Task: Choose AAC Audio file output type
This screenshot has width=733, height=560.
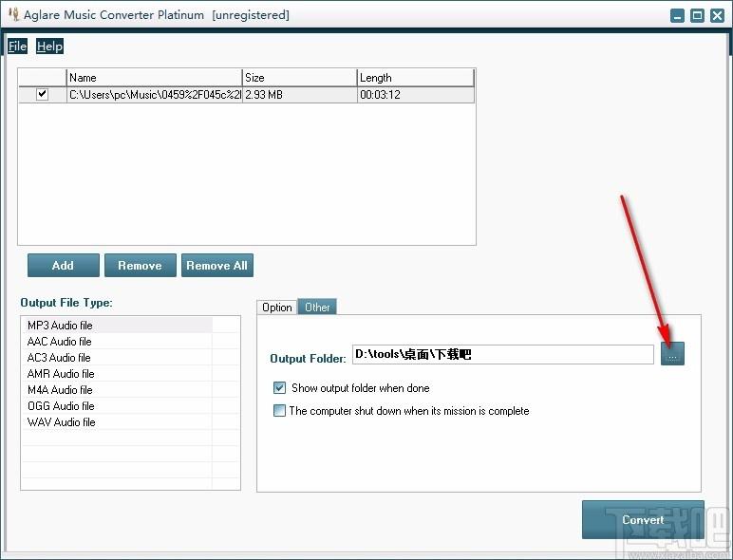Action: click(x=120, y=342)
